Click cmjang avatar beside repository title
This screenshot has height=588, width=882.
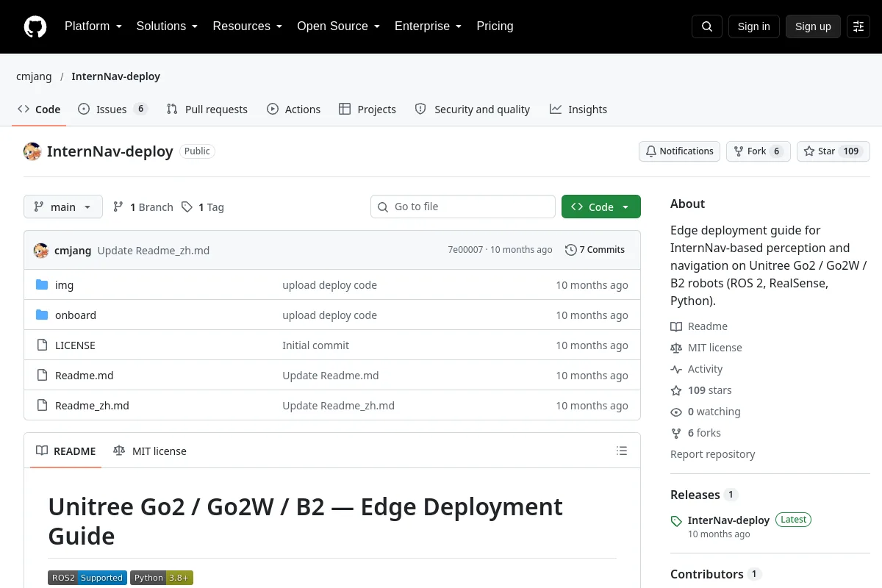tap(32, 151)
